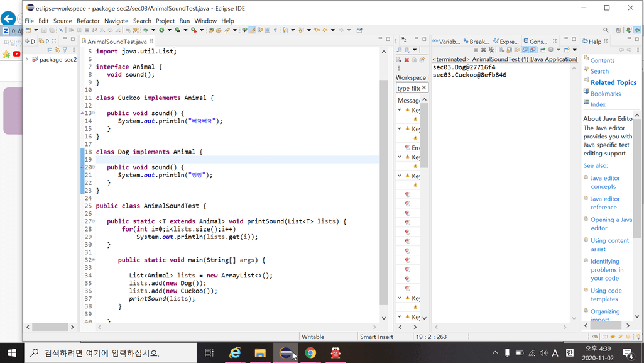Screen dimensions: 644x363
Task: Toggle Block Selection Mode in toolbar
Action: coord(268,30)
